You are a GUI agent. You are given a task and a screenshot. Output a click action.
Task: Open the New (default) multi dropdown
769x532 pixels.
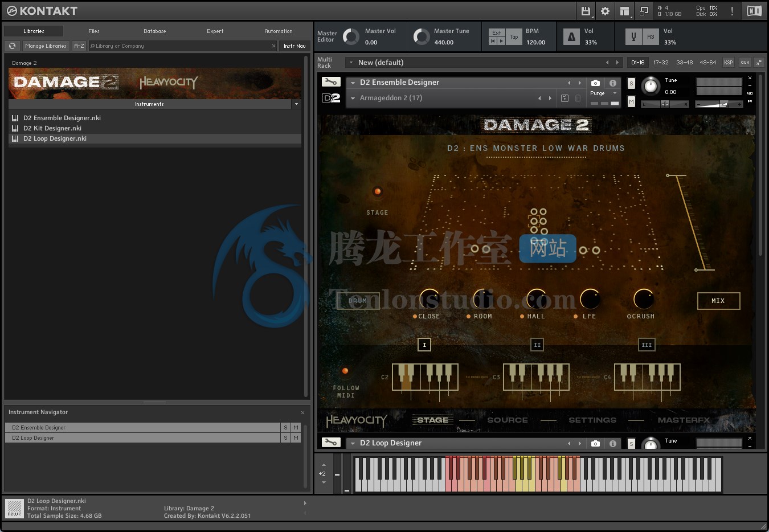[x=351, y=63]
